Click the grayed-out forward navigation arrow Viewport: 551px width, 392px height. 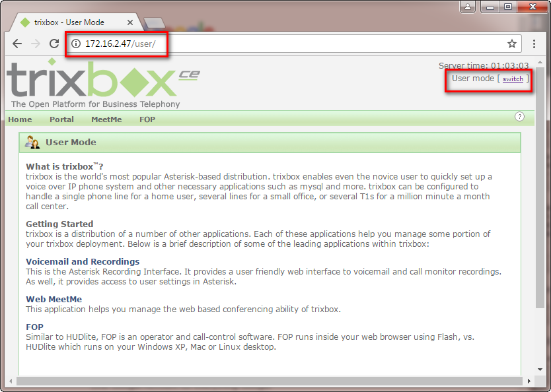click(36, 44)
